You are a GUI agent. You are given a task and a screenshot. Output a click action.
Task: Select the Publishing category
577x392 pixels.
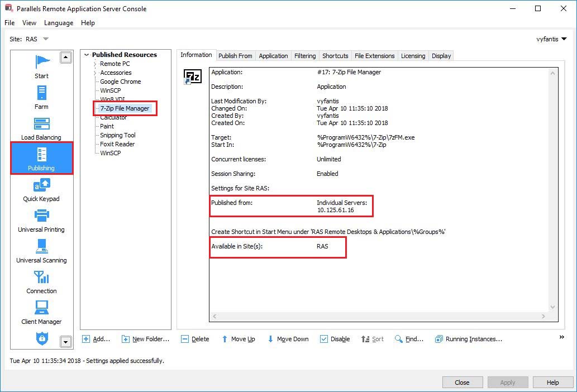pos(41,159)
